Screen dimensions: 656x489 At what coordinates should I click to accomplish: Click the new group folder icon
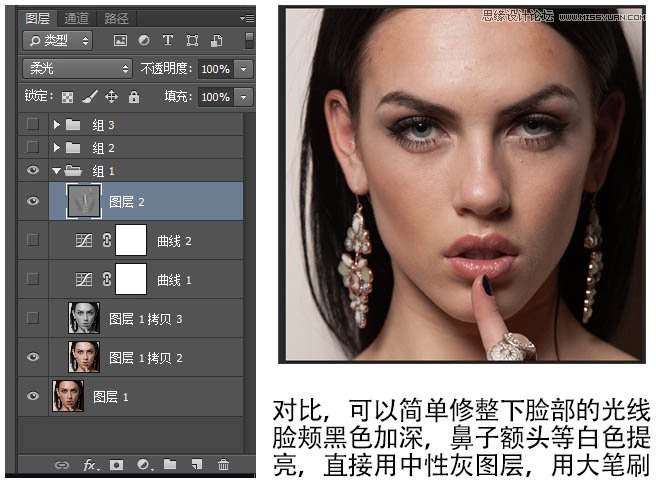click(170, 465)
